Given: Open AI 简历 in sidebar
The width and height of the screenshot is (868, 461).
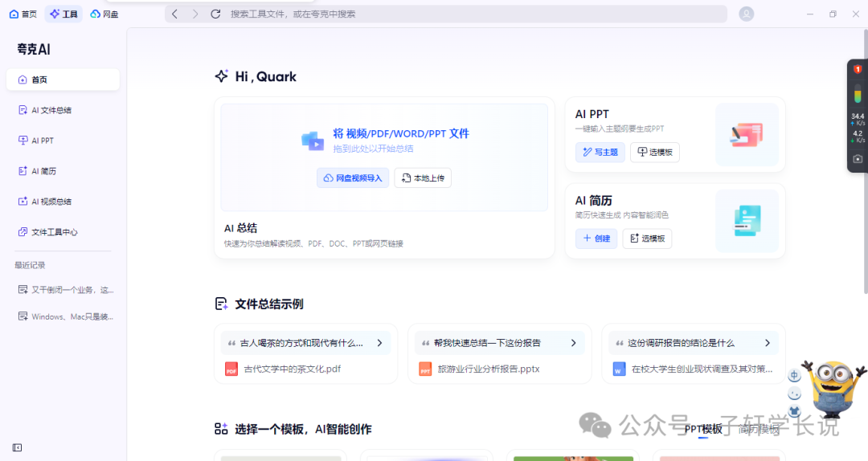Looking at the screenshot, I should pyautogui.click(x=63, y=171).
